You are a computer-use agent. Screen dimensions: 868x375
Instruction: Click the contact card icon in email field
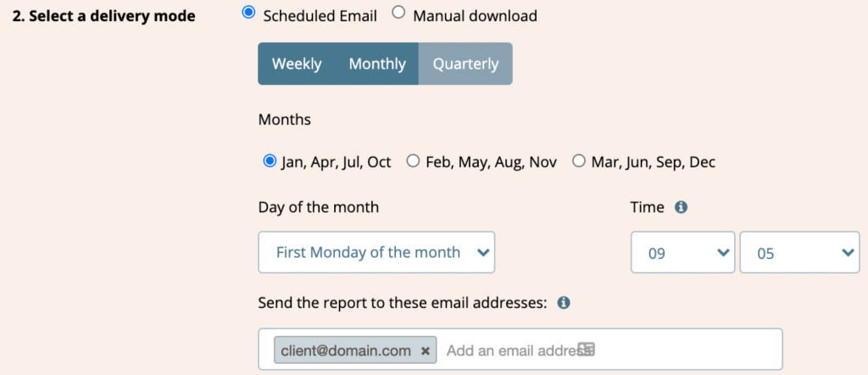tap(587, 349)
